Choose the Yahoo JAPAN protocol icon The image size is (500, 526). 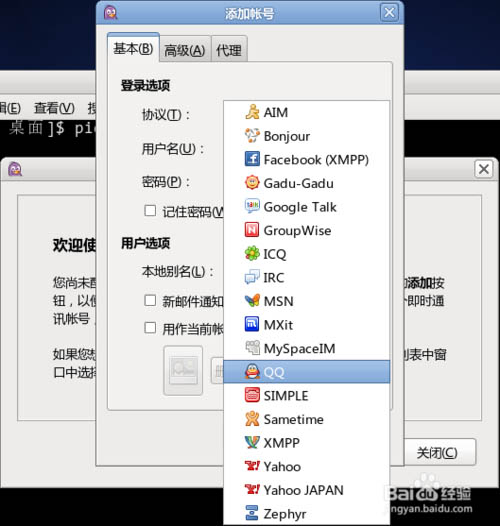click(252, 490)
